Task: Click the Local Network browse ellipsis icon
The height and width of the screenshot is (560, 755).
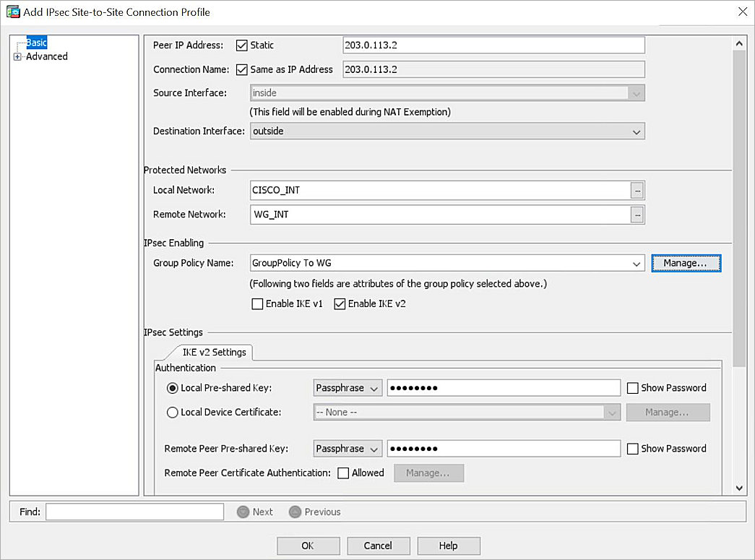Action: pyautogui.click(x=638, y=189)
